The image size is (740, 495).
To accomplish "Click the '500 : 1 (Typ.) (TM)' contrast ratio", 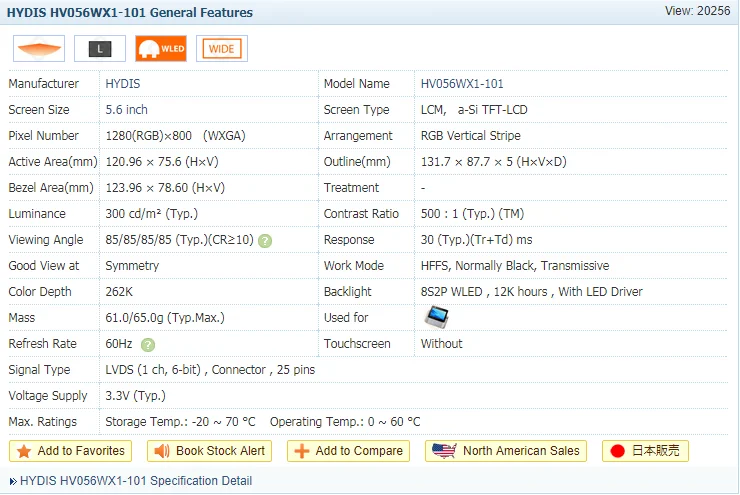I will tap(472, 214).
